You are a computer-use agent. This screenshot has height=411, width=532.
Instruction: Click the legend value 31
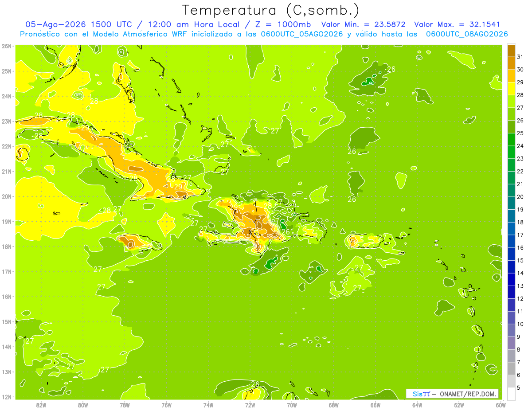[520, 57]
